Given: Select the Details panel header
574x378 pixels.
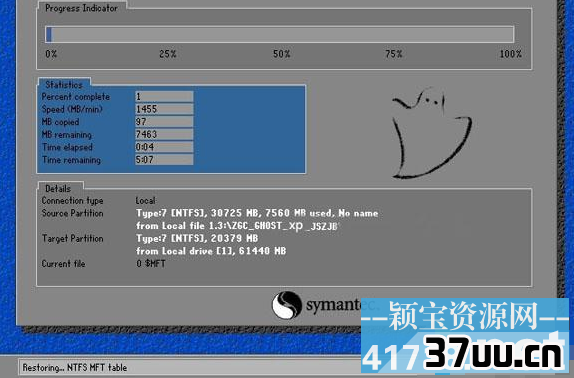Looking at the screenshot, I should point(58,188).
